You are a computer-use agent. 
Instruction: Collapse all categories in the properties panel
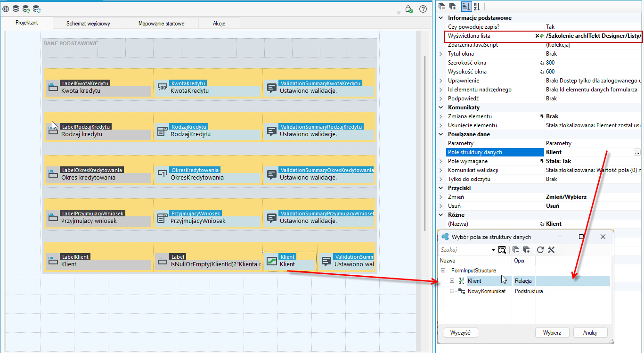[441, 7]
